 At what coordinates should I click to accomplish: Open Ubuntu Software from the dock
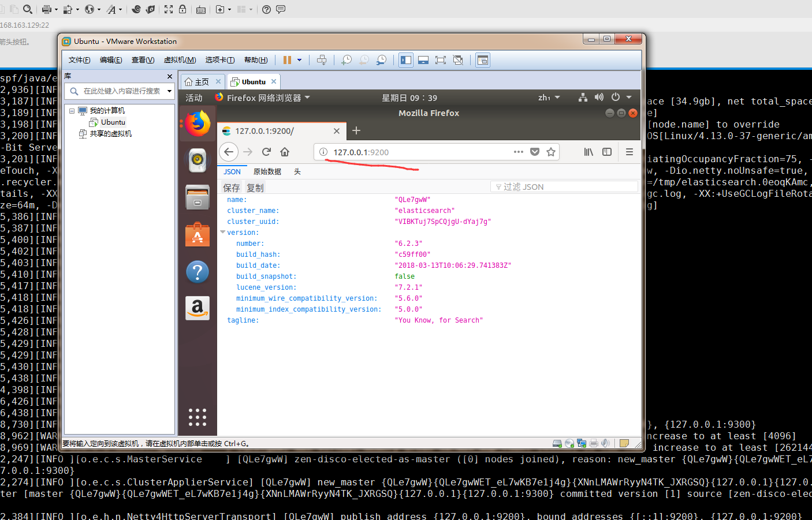point(198,235)
